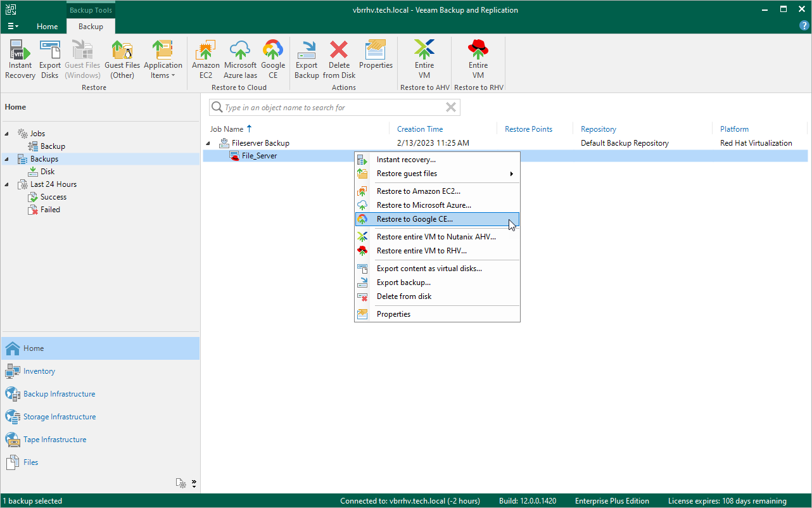Collapse the Fileserver Backup job row
The width and height of the screenshot is (812, 508).
click(209, 143)
